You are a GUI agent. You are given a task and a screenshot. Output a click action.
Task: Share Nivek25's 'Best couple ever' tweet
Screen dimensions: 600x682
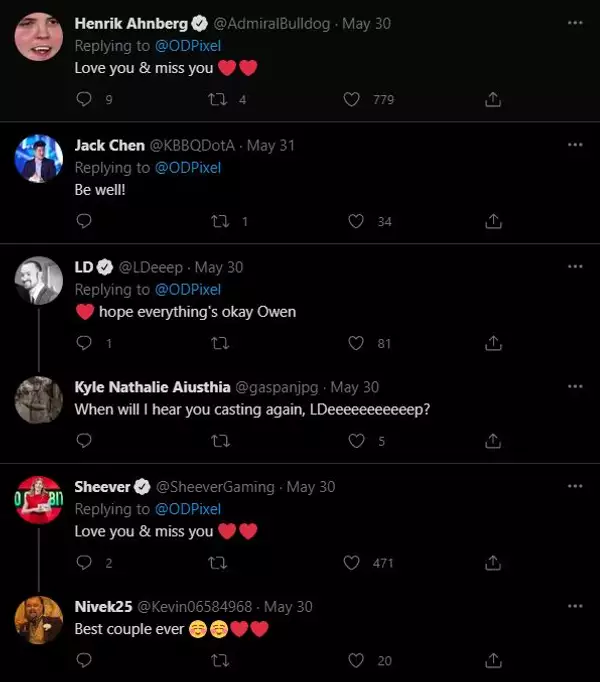point(492,660)
